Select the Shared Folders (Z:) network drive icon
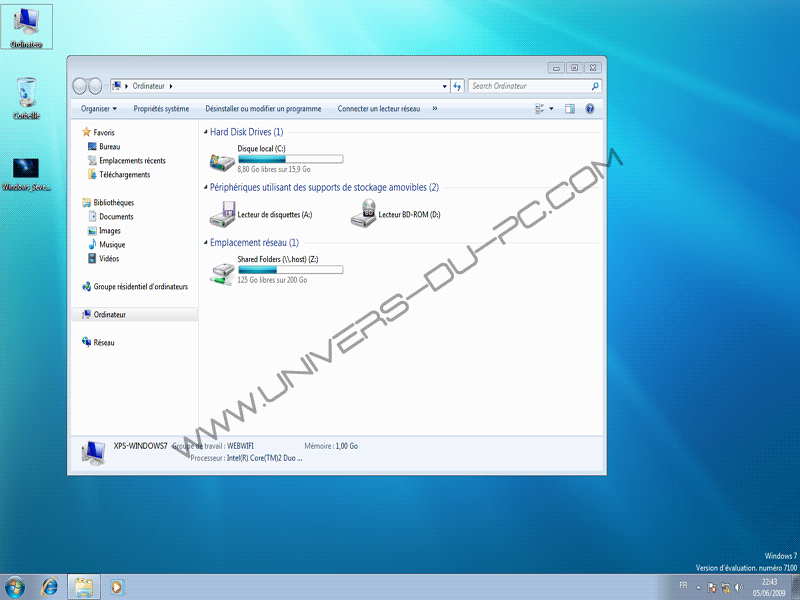 coord(222,273)
